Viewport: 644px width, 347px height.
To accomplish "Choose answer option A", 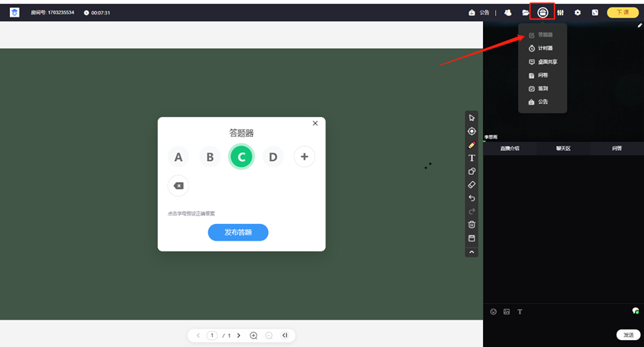I will [x=178, y=157].
